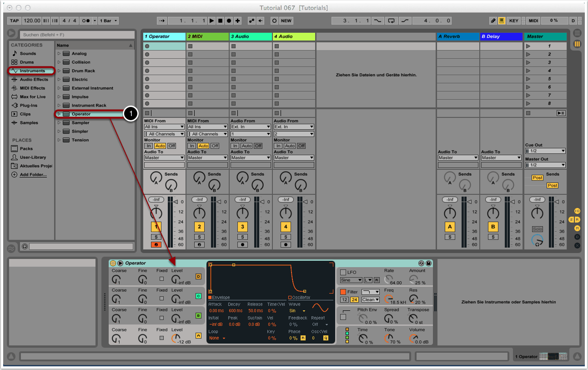Image resolution: width=588 pixels, height=370 pixels.
Task: Enable the LFO checkbox in Operator
Action: pyautogui.click(x=343, y=272)
